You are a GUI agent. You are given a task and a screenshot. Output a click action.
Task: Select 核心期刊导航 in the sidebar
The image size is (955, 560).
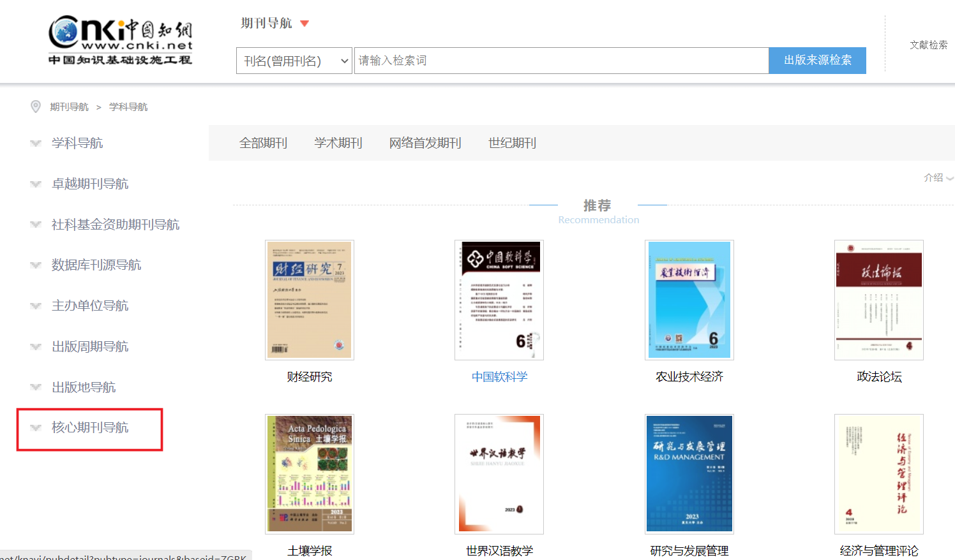pyautogui.click(x=90, y=427)
